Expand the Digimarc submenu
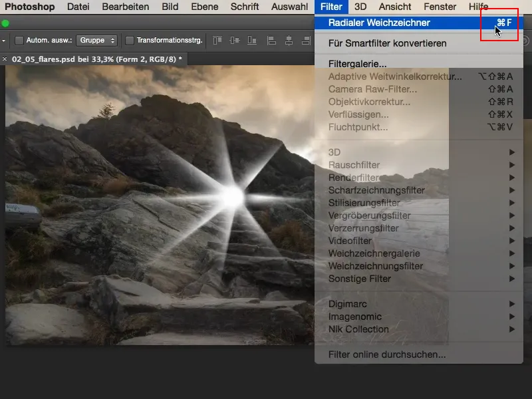The height and width of the screenshot is (399, 532). click(x=419, y=304)
